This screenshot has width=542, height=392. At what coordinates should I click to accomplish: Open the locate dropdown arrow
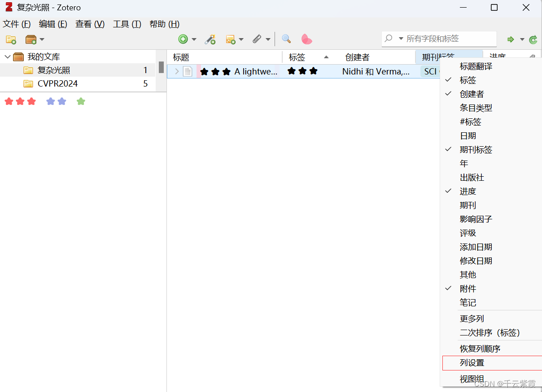tap(522, 39)
